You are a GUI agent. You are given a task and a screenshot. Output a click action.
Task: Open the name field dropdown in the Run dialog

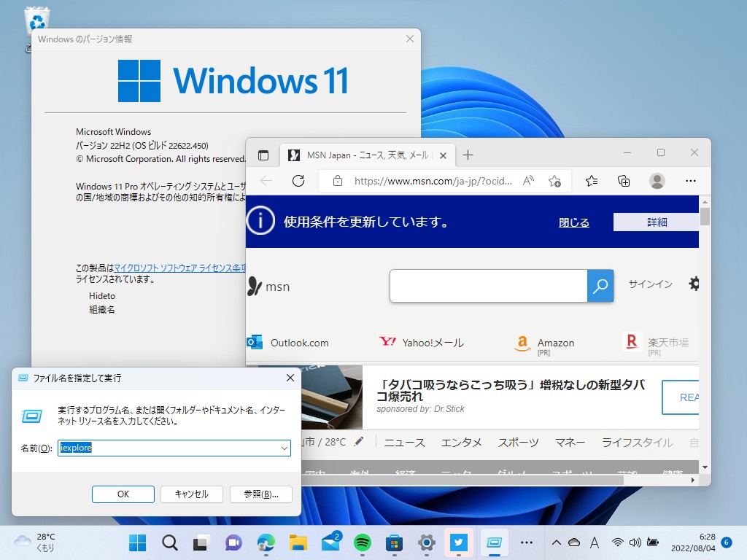pos(285,448)
